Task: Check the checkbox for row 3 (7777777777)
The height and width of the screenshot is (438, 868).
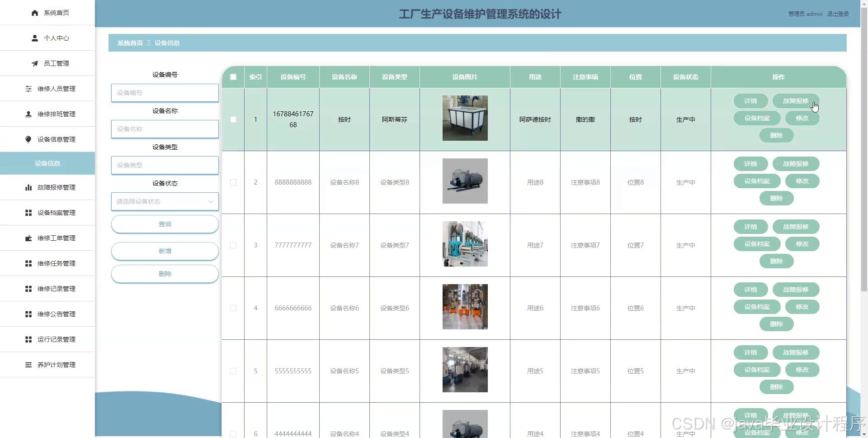Action: tap(233, 245)
